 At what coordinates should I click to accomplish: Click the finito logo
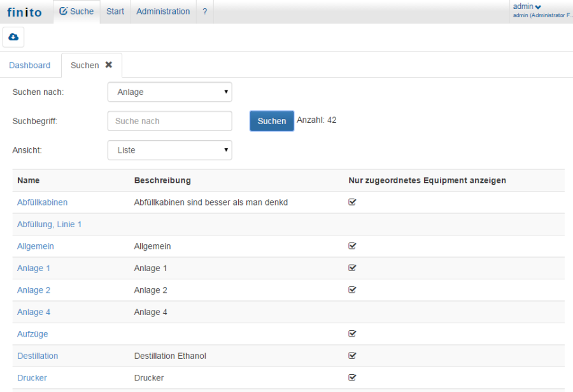point(25,12)
